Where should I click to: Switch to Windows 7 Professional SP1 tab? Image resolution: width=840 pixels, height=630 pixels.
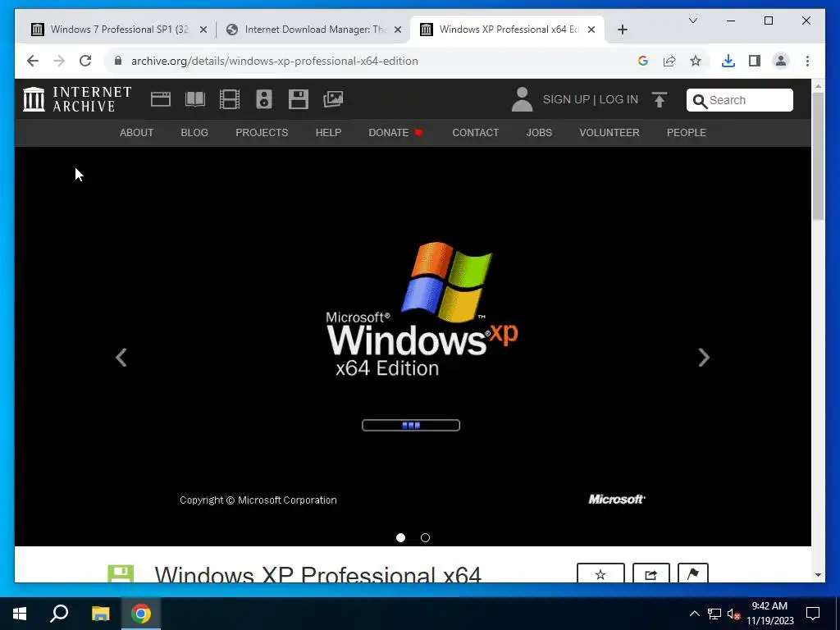pos(118,30)
